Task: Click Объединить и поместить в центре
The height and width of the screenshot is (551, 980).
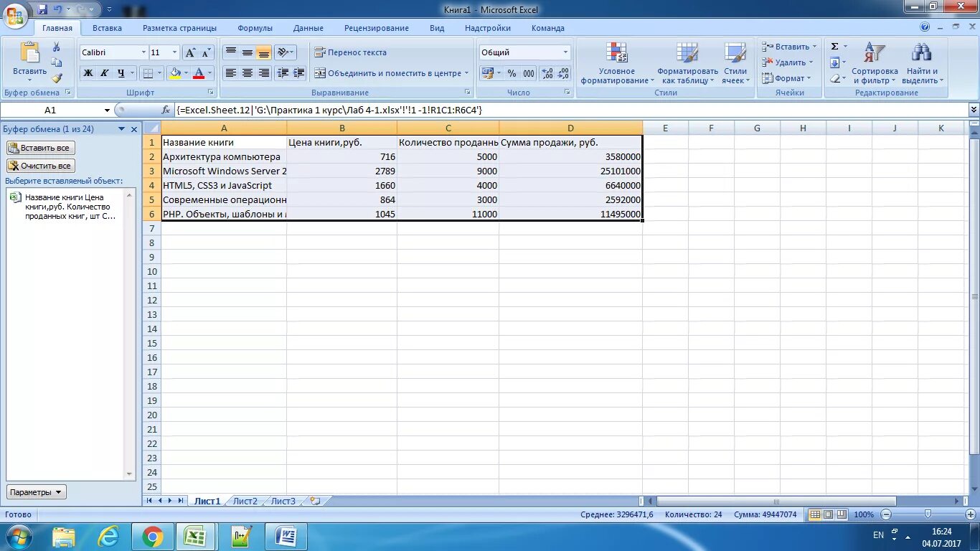Action: (x=392, y=73)
